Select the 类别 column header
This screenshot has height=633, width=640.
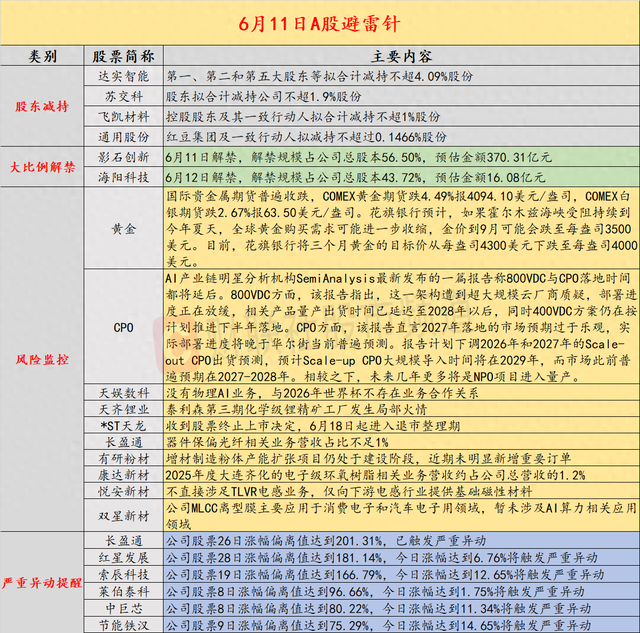click(x=42, y=56)
